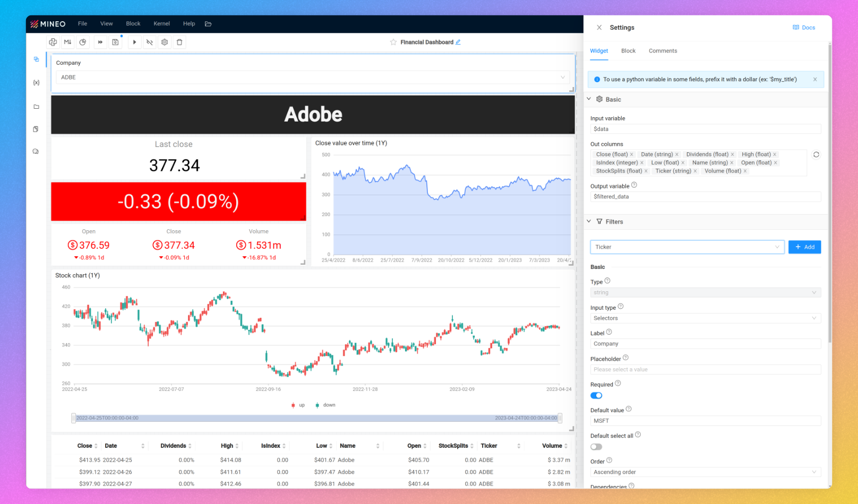Show help for Default select all

coord(638,435)
